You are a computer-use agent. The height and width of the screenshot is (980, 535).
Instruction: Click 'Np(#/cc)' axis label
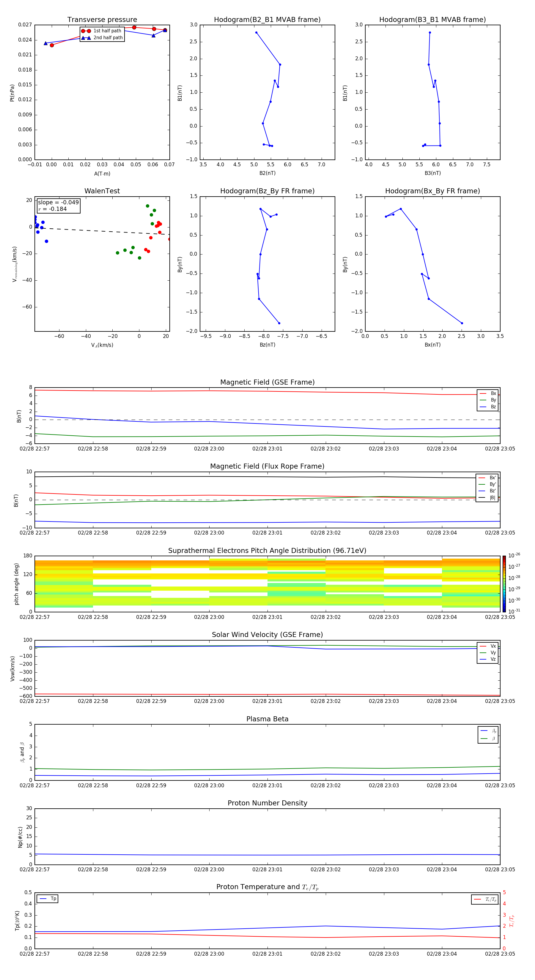point(20,837)
